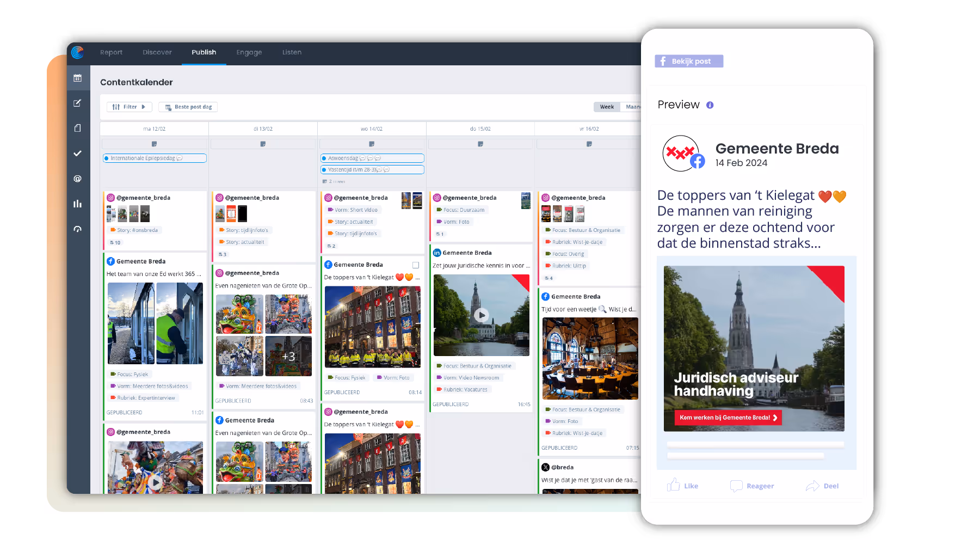The image size is (980, 545).
Task: Expand the '+3' extra photos tile on di 13/02
Action: click(x=288, y=356)
